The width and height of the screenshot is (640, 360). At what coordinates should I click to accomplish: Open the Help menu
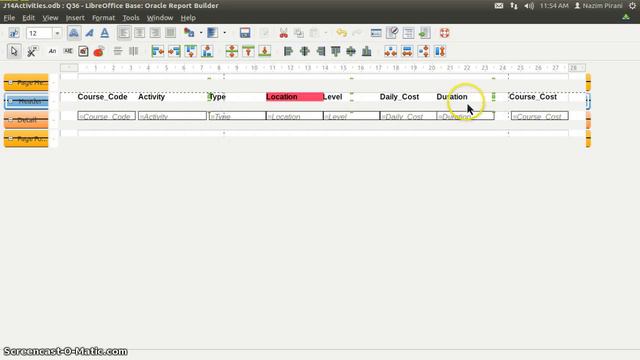click(188, 18)
